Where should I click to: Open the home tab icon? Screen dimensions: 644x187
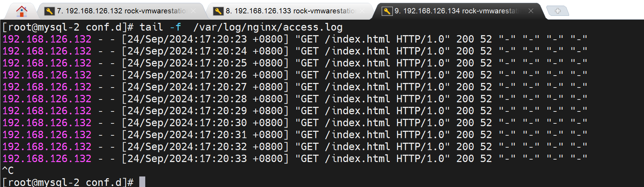tap(22, 11)
